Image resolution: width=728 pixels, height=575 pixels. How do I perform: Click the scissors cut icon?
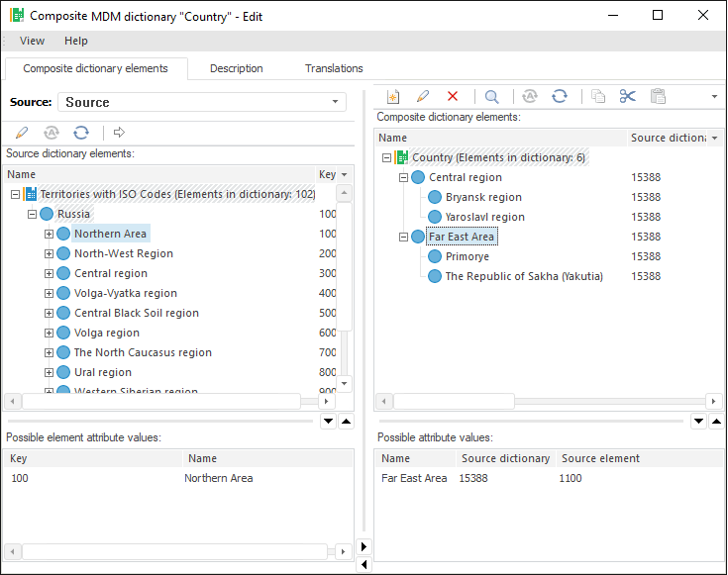627,96
